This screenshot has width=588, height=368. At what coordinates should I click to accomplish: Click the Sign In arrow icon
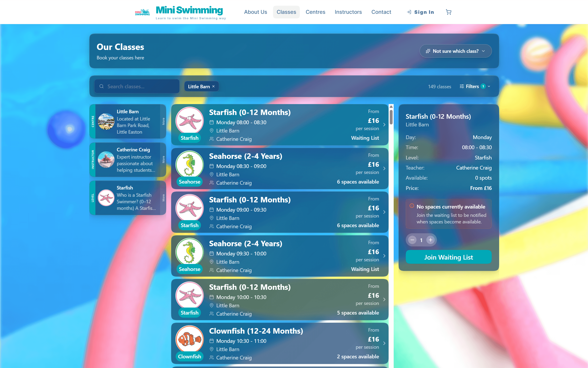pos(409,12)
